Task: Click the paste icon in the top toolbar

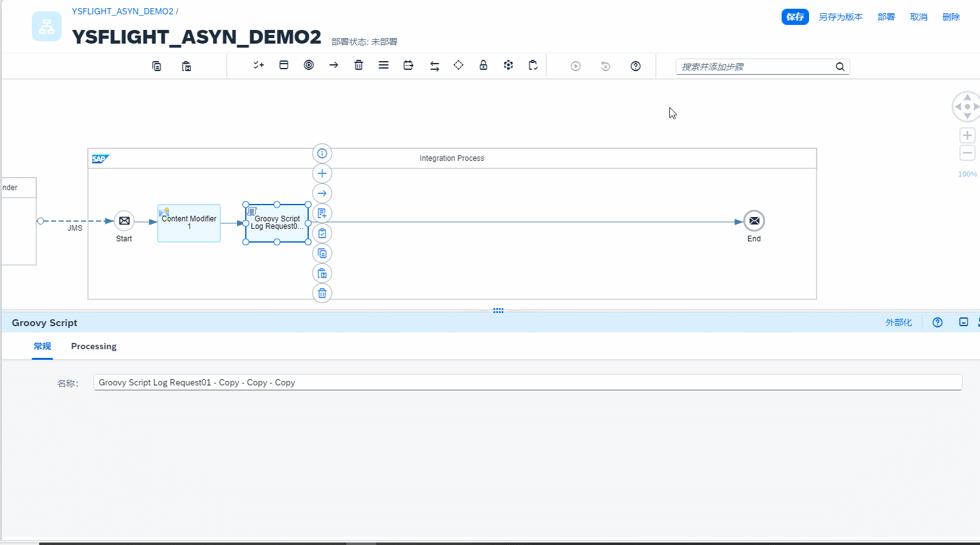Action: 186,66
